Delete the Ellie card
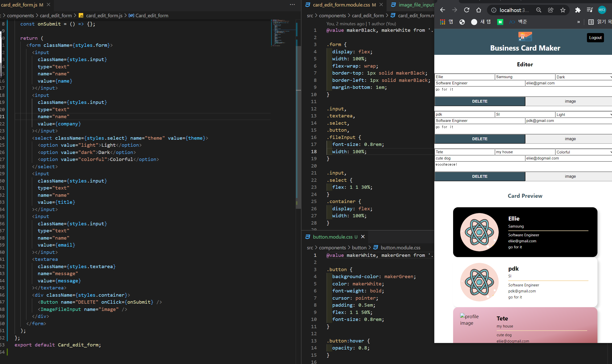The width and height of the screenshot is (612, 364). 480,101
